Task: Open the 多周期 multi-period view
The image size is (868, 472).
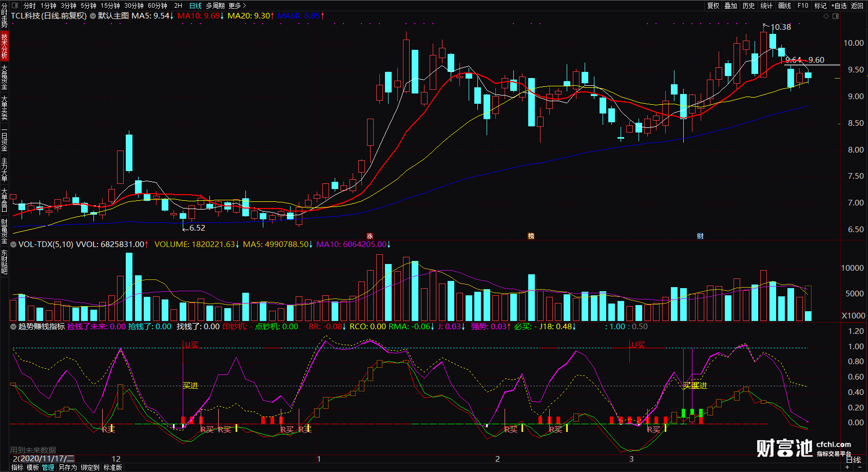Action: tap(216, 6)
